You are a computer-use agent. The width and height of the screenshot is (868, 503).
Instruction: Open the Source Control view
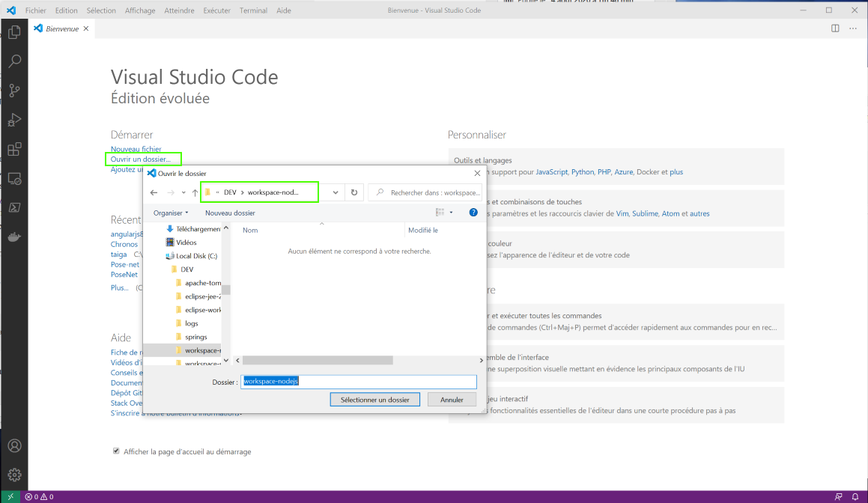pyautogui.click(x=14, y=91)
